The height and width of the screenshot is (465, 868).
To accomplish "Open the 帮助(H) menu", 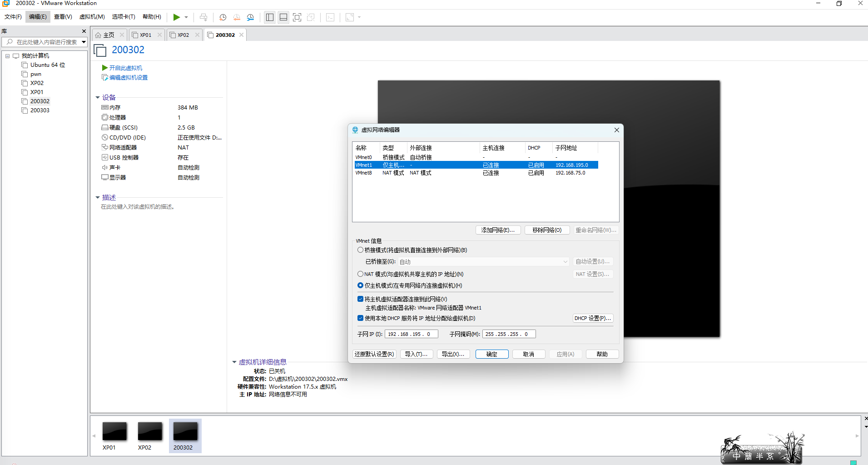I will click(x=152, y=17).
